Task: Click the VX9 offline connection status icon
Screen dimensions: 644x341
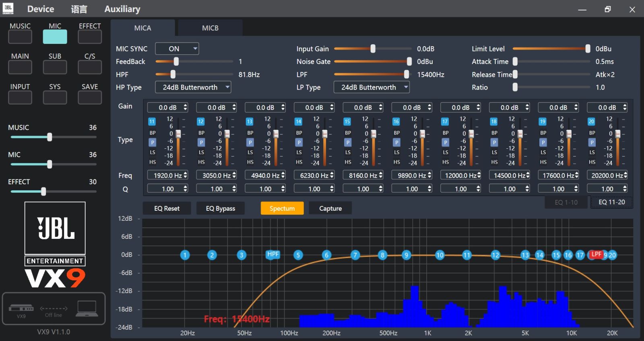Action: [54, 309]
